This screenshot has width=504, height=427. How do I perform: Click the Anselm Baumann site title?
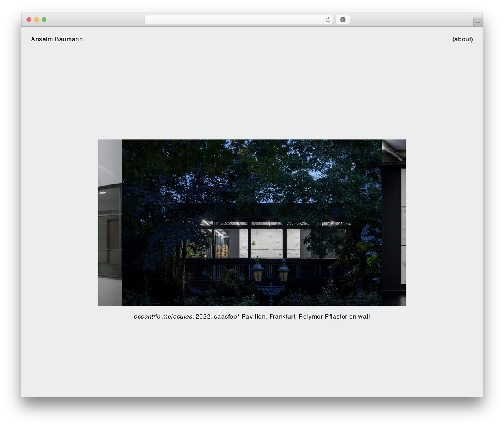click(57, 39)
